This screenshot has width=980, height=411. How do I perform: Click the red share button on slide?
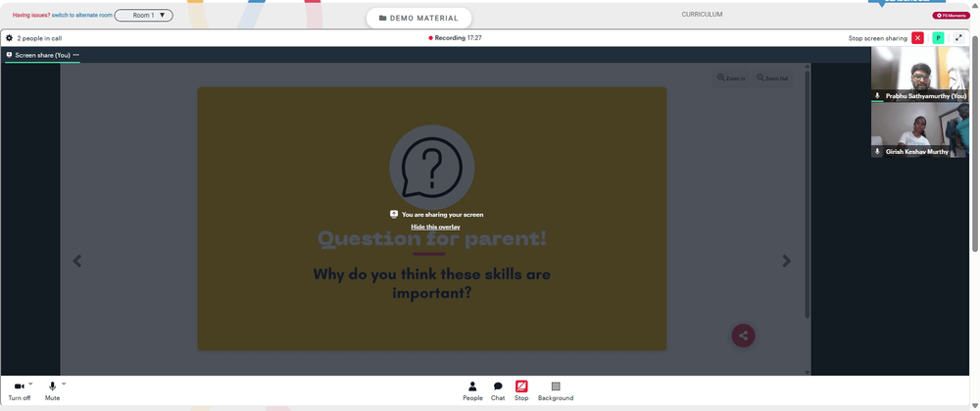[x=743, y=335]
